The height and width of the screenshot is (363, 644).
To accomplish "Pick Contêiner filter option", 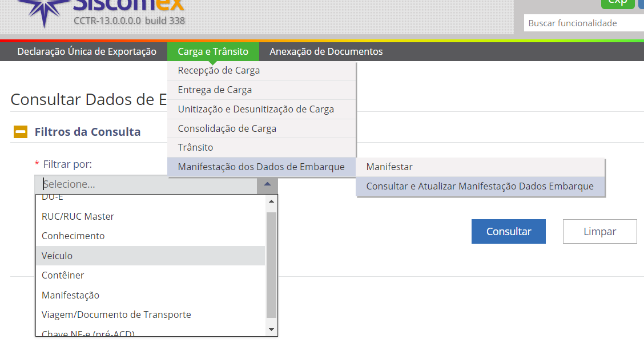I will [x=63, y=275].
